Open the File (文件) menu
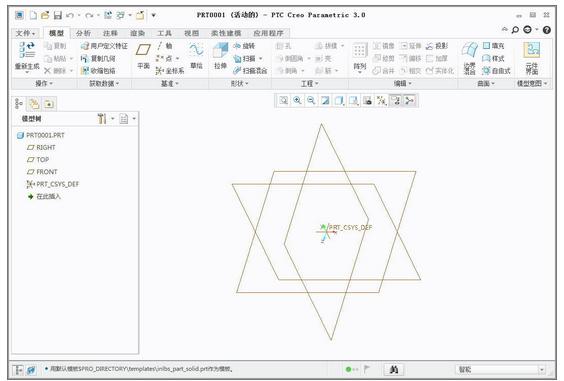Screen dimensions: 564x381 [x=25, y=33]
